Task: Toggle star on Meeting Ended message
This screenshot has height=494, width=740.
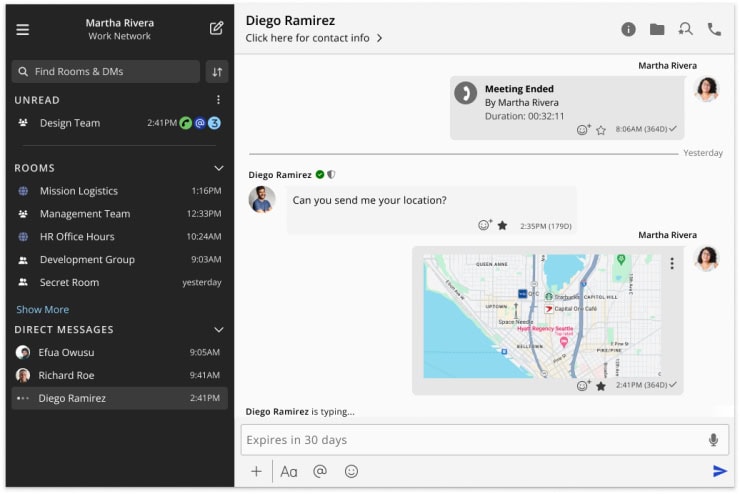Action: click(600, 130)
